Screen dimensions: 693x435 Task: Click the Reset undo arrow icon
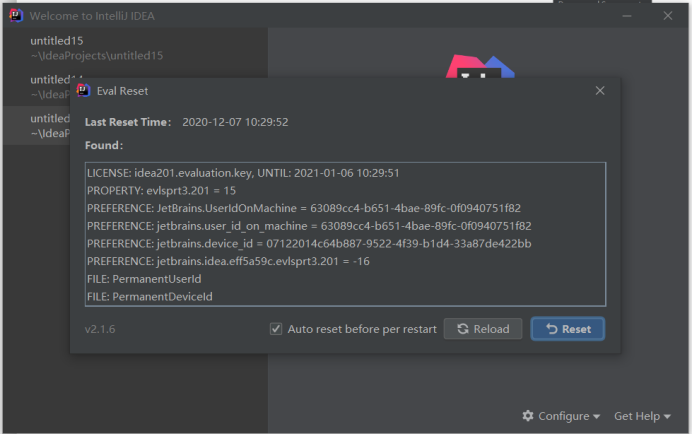pyautogui.click(x=552, y=329)
